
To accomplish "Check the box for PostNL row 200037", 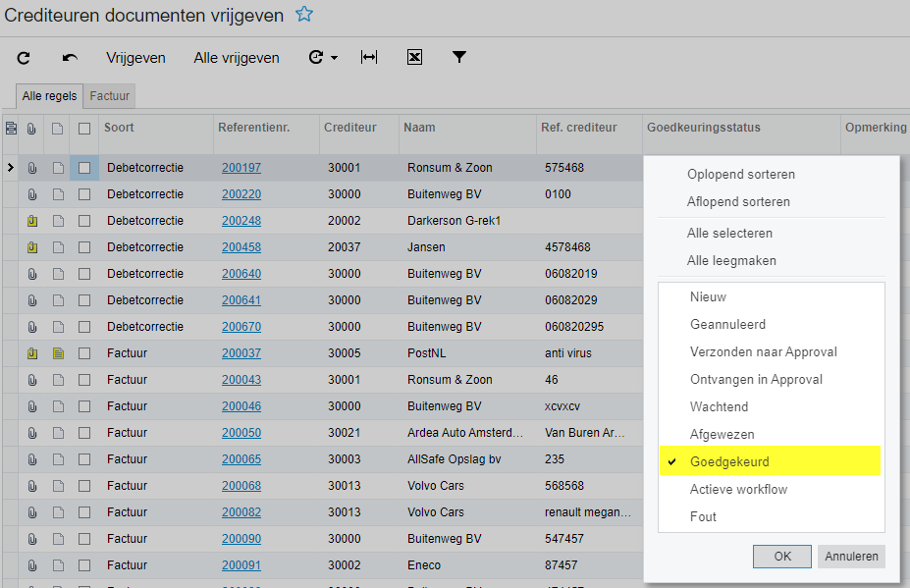I will pos(84,353).
